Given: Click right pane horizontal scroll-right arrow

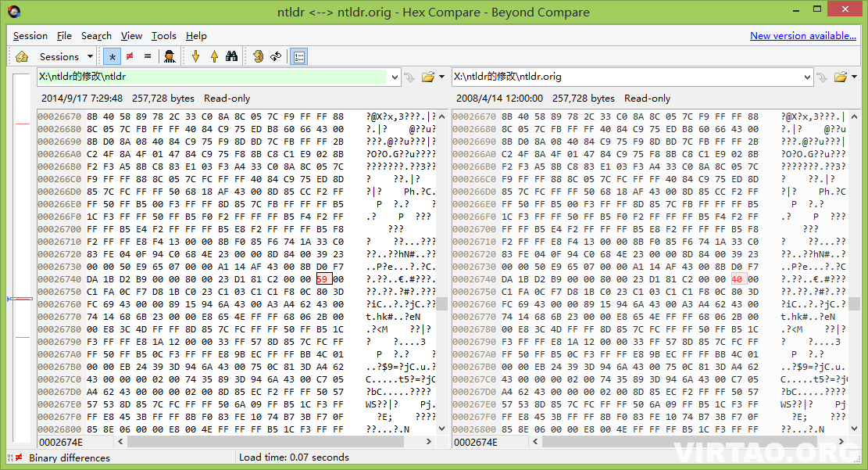Looking at the screenshot, I should pyautogui.click(x=841, y=441).
